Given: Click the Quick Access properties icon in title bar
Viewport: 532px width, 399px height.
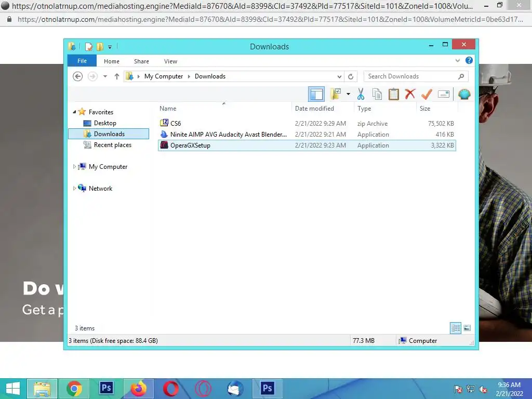Looking at the screenshot, I should (x=88, y=47).
